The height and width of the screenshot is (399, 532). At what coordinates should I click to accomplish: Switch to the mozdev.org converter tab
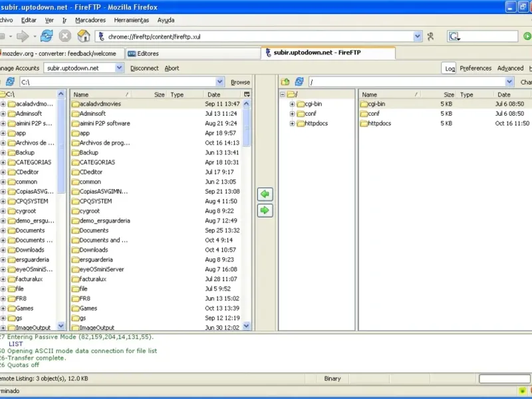click(x=61, y=54)
